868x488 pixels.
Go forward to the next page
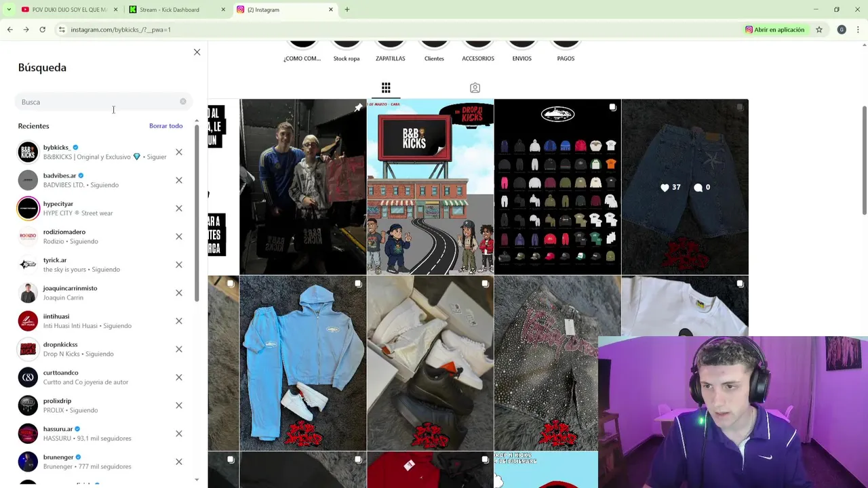tap(26, 30)
